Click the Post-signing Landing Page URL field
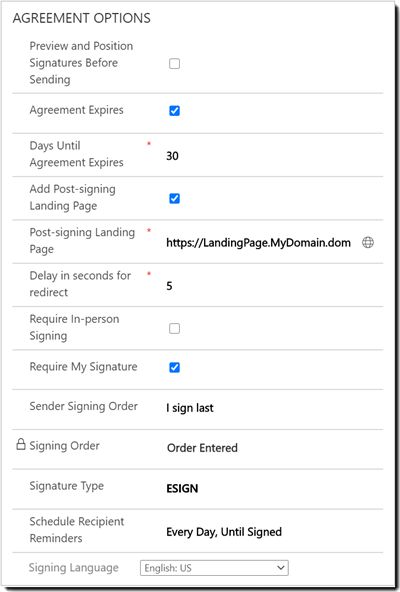 [x=258, y=242]
